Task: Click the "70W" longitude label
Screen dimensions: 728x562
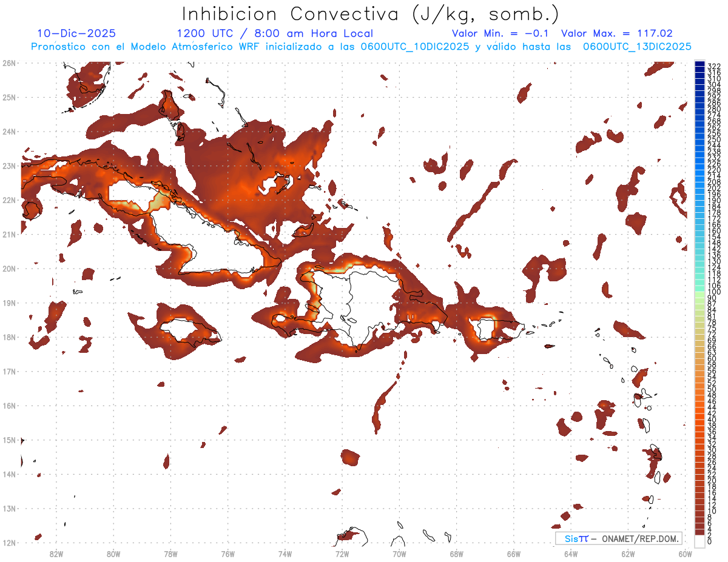Action: point(399,554)
